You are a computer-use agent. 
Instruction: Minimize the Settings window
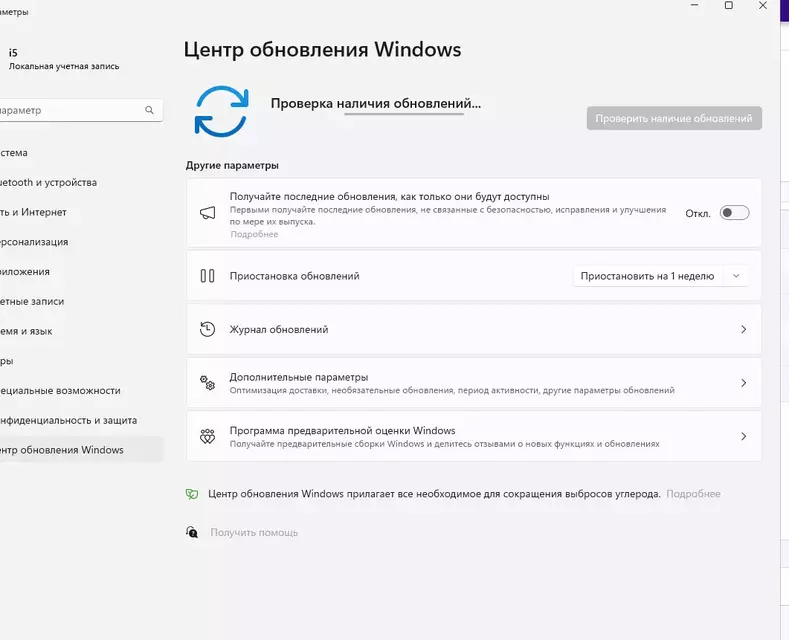694,6
